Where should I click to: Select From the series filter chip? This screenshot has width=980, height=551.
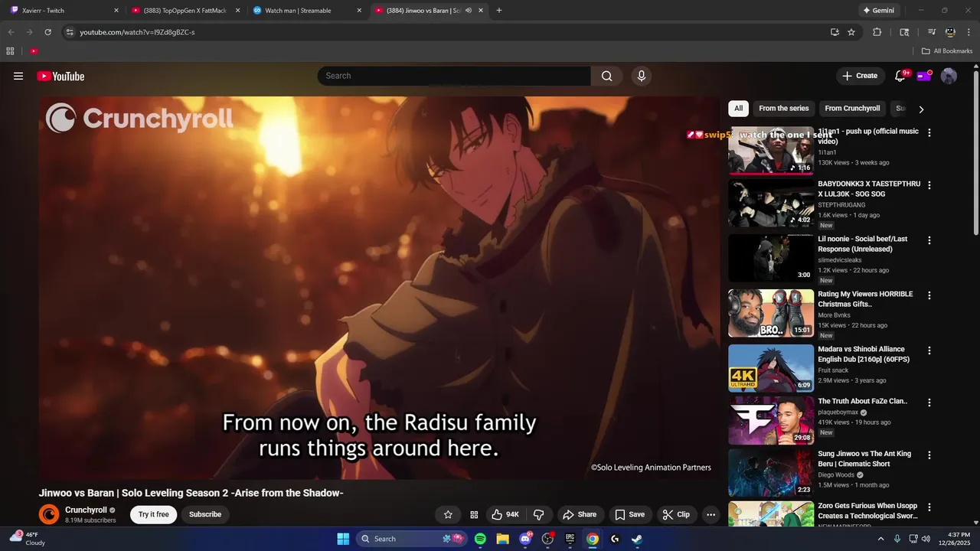click(x=783, y=109)
